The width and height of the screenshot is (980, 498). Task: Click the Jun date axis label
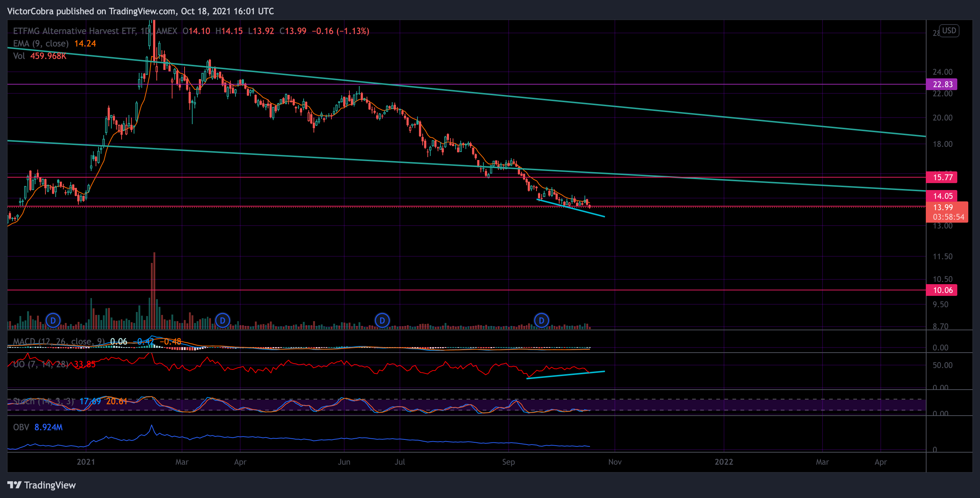tap(344, 462)
